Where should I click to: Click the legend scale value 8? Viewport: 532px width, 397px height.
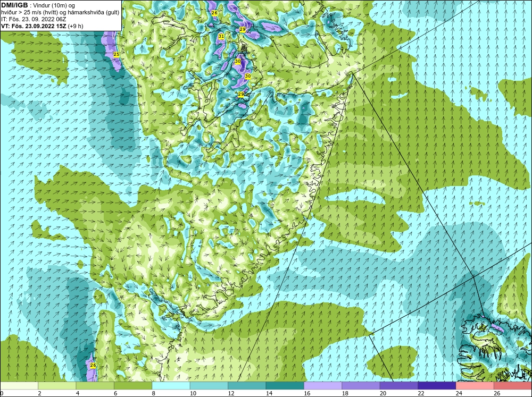154,393
